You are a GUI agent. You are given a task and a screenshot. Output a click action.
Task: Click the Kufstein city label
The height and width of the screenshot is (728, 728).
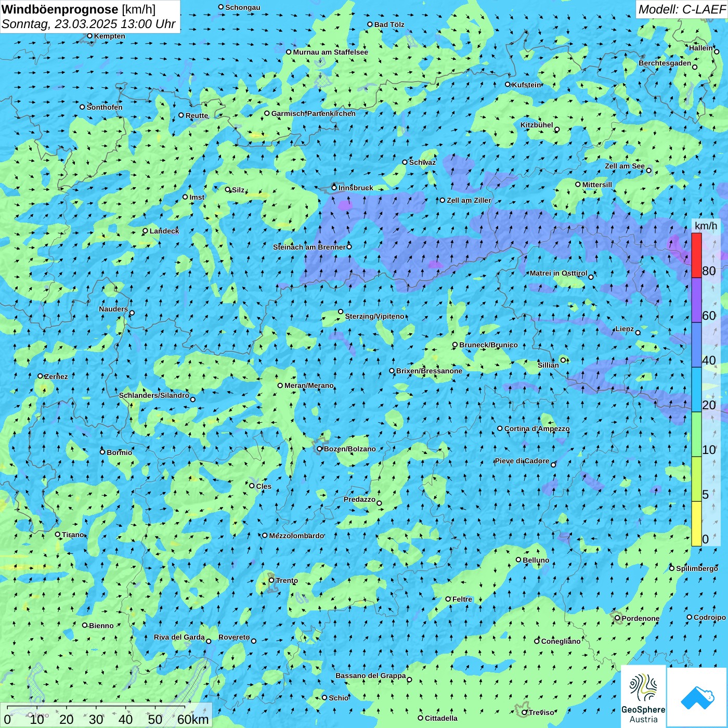(526, 85)
